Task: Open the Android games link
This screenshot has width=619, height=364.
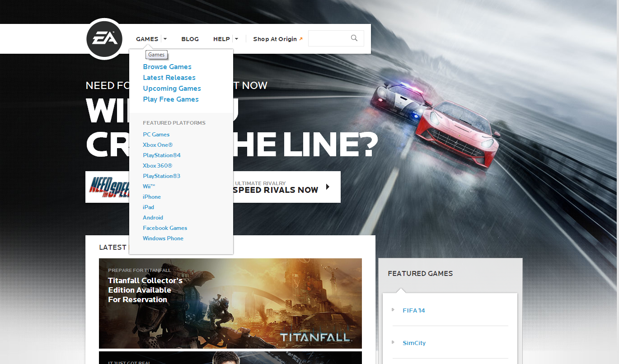Action: 153,218
